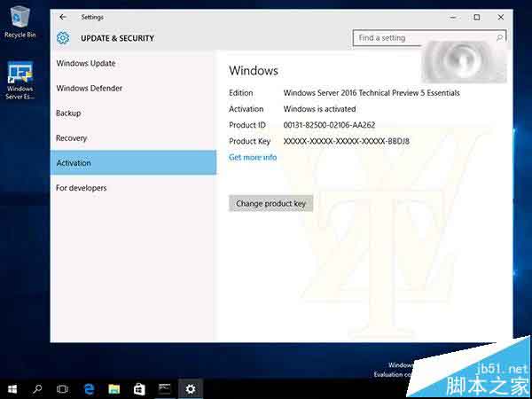The width and height of the screenshot is (532, 399).
Task: Select the Activation section
Action: tap(133, 163)
